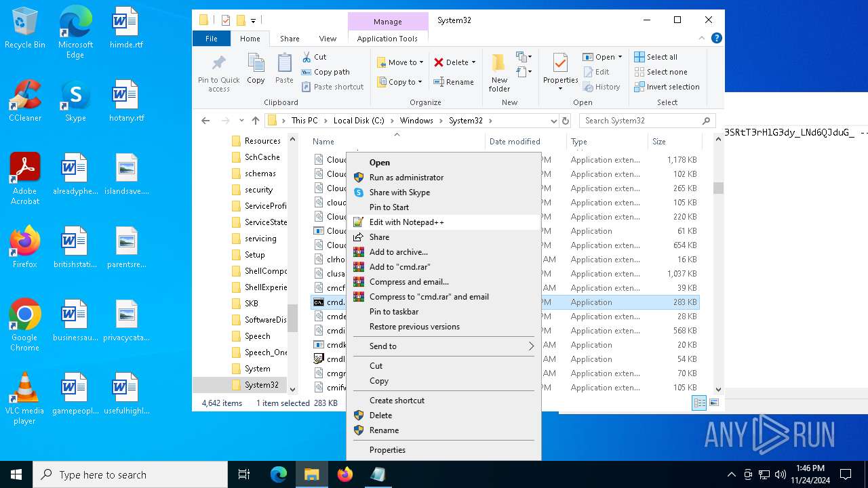Screen dimensions: 868x488
Task: Open Microsoft Edge from the taskbar
Action: click(279, 474)
